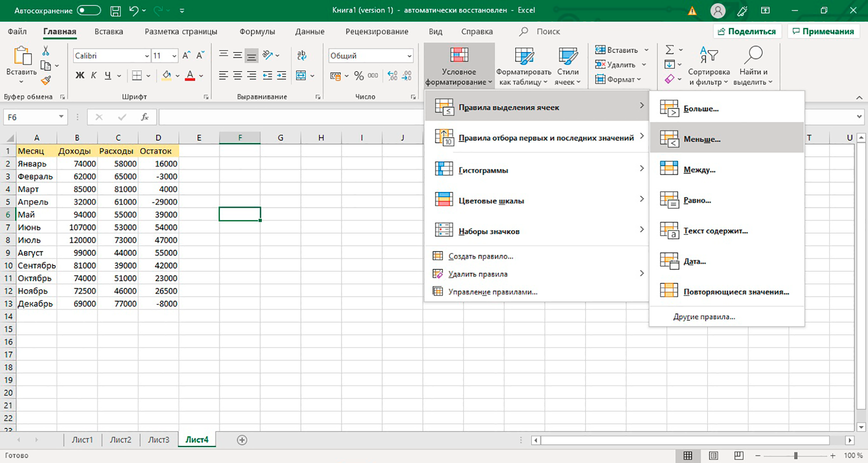Viewport: 868px width, 463px height.
Task: Switch to Page Break Preview icon
Action: point(739,456)
